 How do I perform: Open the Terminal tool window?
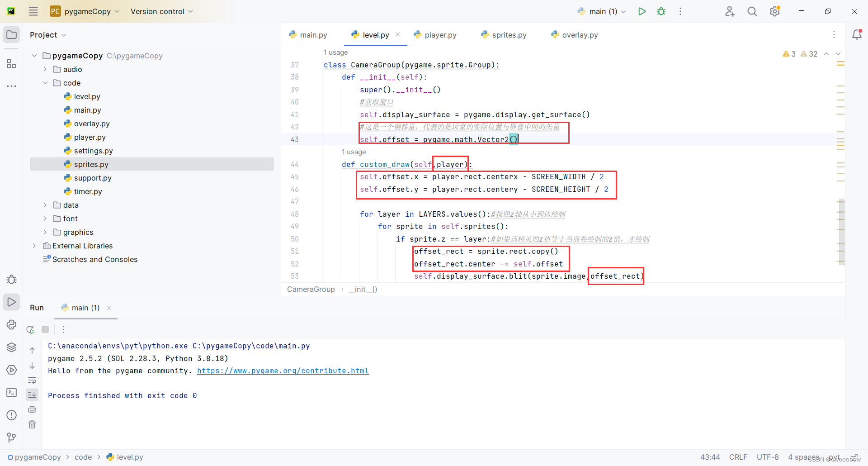(12, 392)
